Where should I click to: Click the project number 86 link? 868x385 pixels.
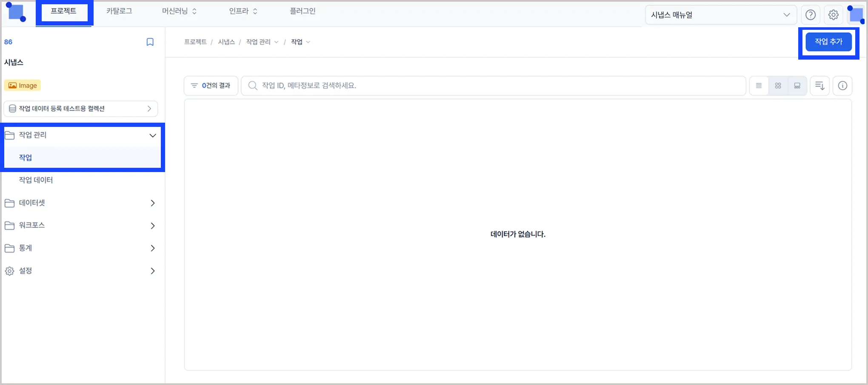(8, 42)
